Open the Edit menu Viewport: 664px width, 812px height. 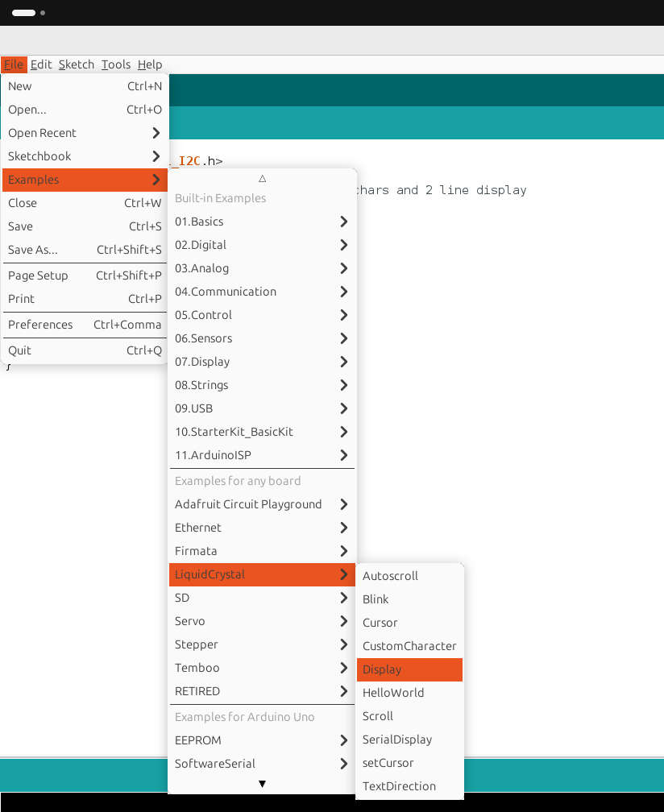tap(41, 64)
